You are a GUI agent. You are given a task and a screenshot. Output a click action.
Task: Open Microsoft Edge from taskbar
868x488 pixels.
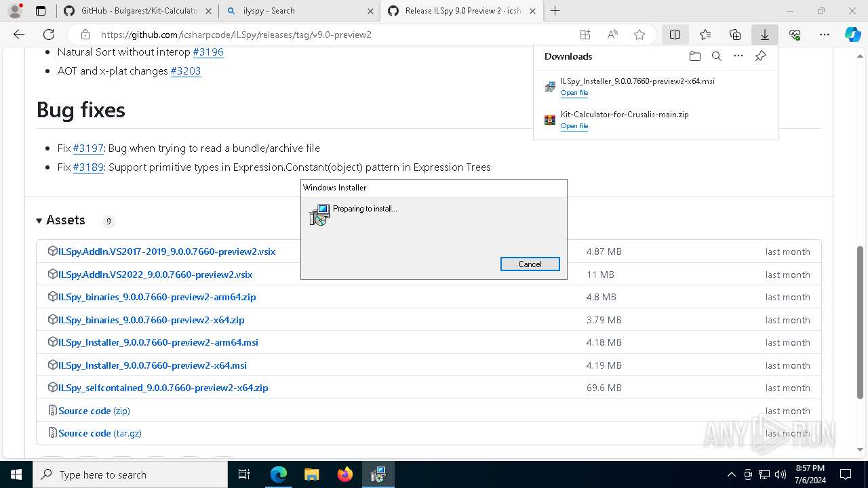(279, 474)
